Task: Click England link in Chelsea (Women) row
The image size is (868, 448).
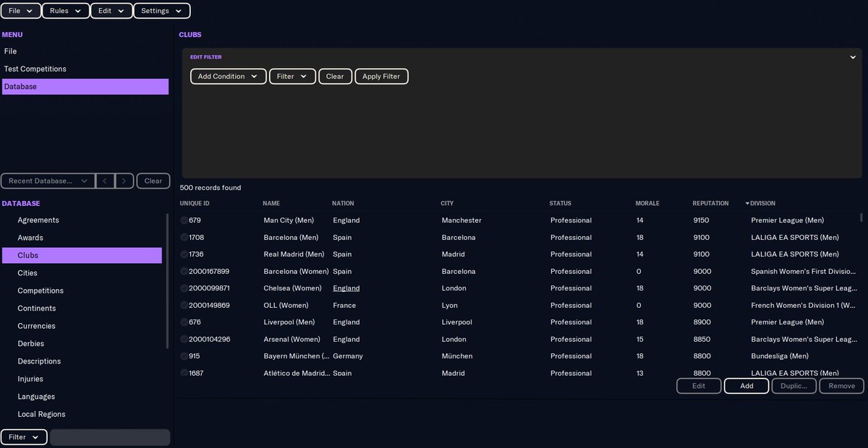Action: click(346, 288)
